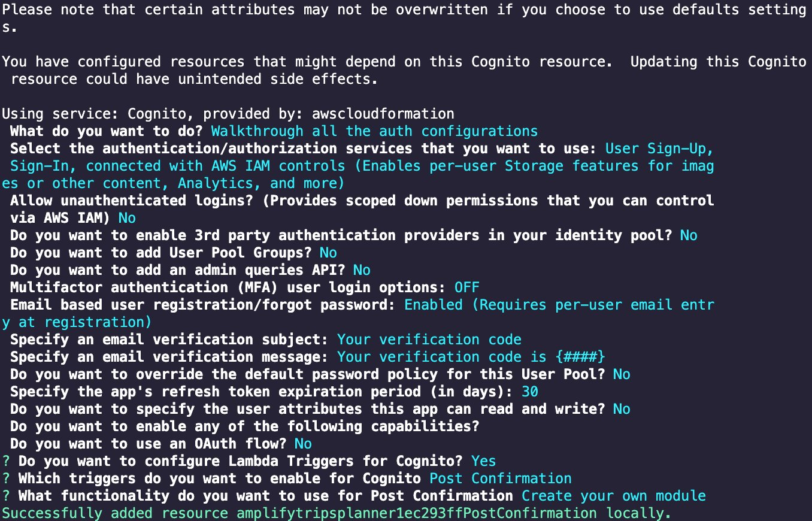Click the 'No' answer after 'via AWS IAM)'

click(127, 218)
